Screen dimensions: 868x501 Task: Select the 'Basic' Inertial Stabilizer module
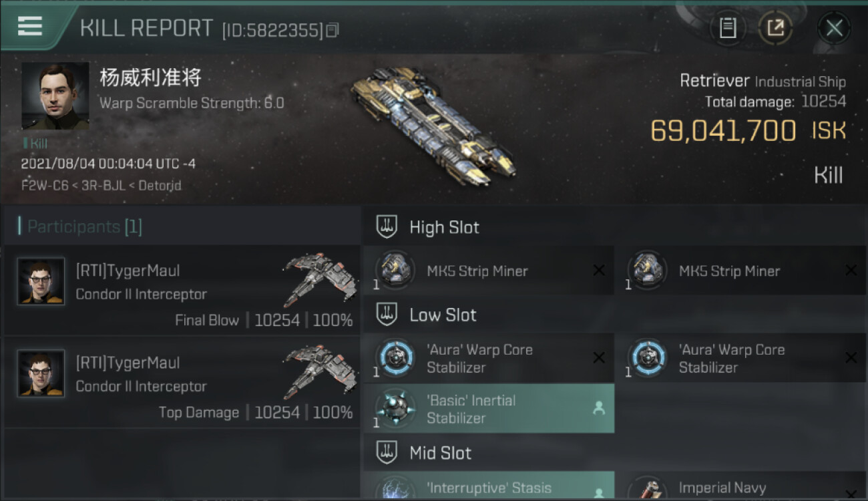coord(489,409)
